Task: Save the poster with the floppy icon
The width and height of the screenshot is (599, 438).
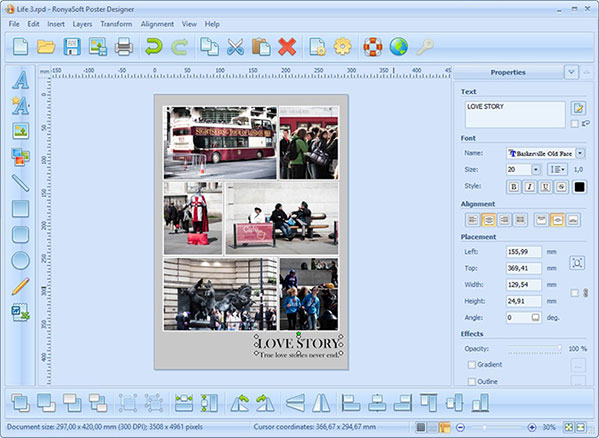Action: (72, 47)
